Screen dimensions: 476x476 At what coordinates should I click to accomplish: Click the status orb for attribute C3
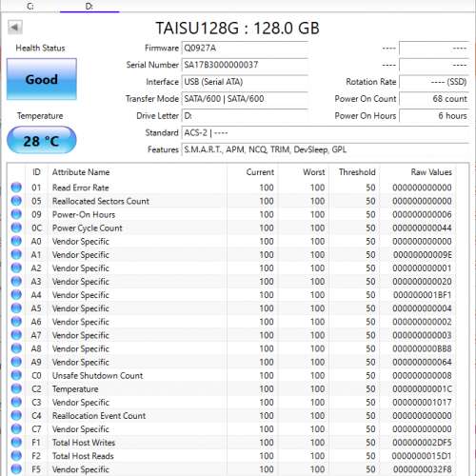tap(16, 402)
